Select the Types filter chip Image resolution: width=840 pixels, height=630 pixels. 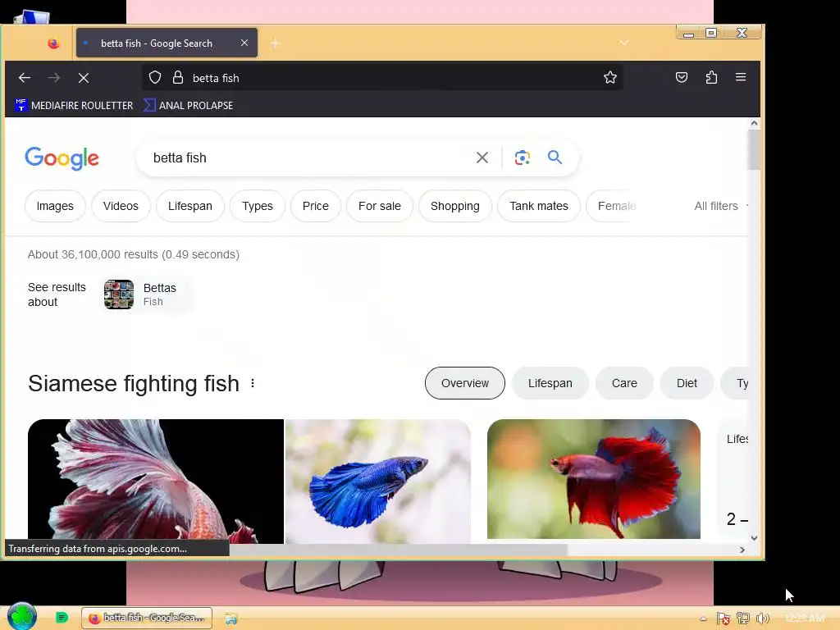257,206
